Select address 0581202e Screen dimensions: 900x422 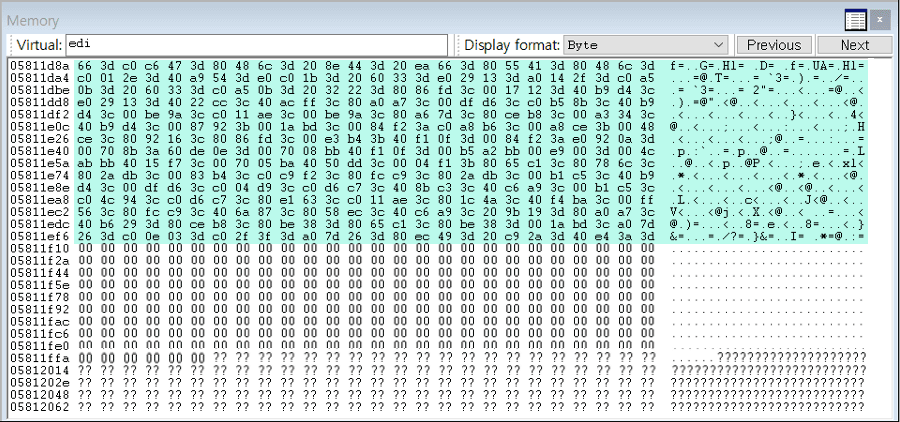click(x=40, y=383)
